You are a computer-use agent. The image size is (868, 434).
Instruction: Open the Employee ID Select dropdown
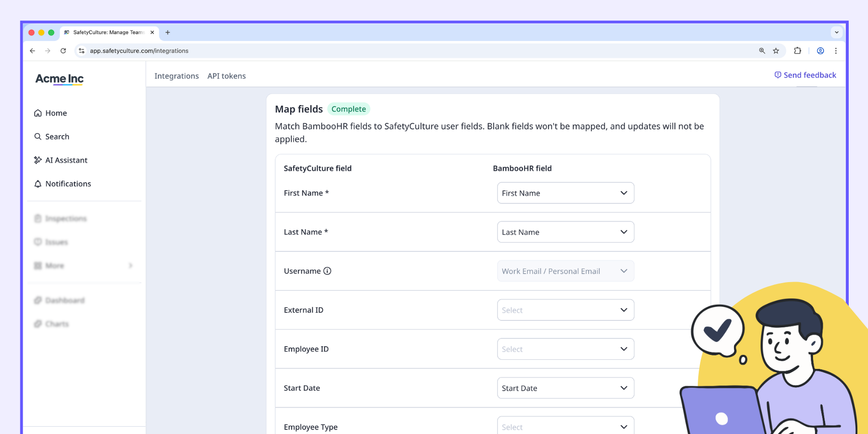(565, 349)
